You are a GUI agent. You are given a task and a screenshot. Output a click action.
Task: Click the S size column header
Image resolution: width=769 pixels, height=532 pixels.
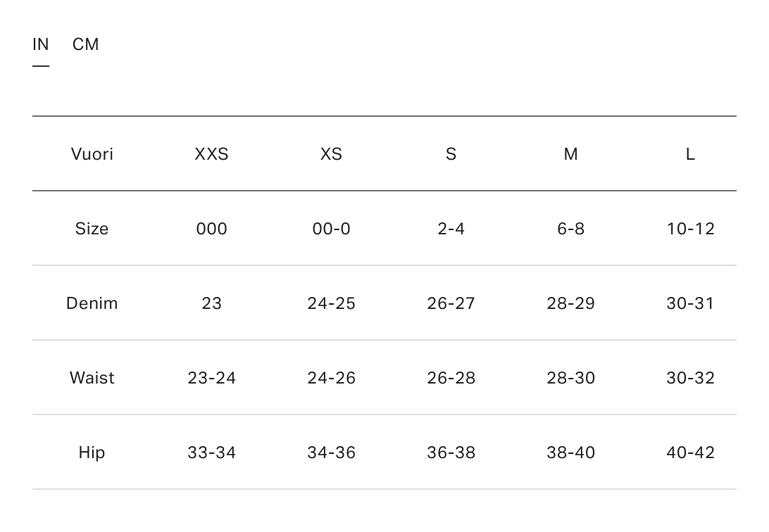click(451, 154)
